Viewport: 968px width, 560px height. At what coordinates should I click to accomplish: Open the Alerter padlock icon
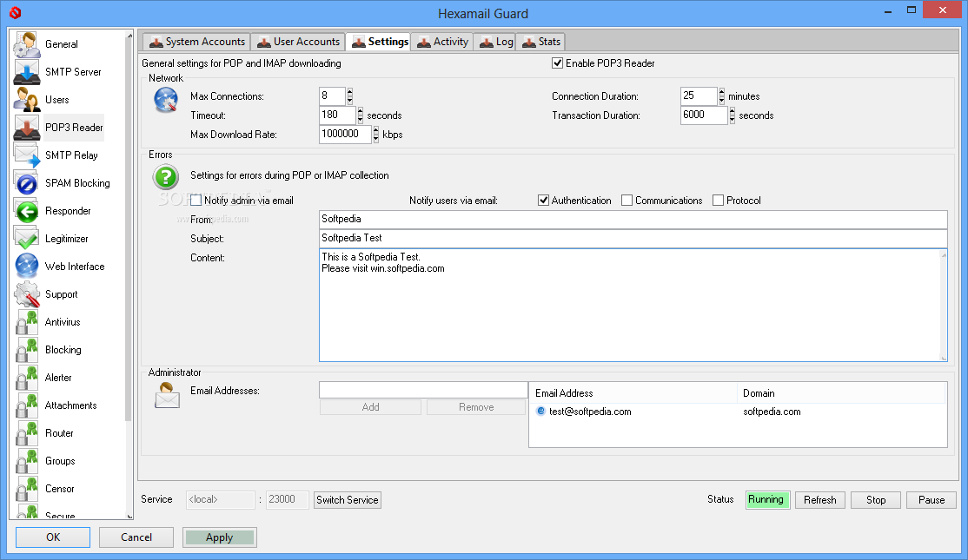tap(27, 378)
